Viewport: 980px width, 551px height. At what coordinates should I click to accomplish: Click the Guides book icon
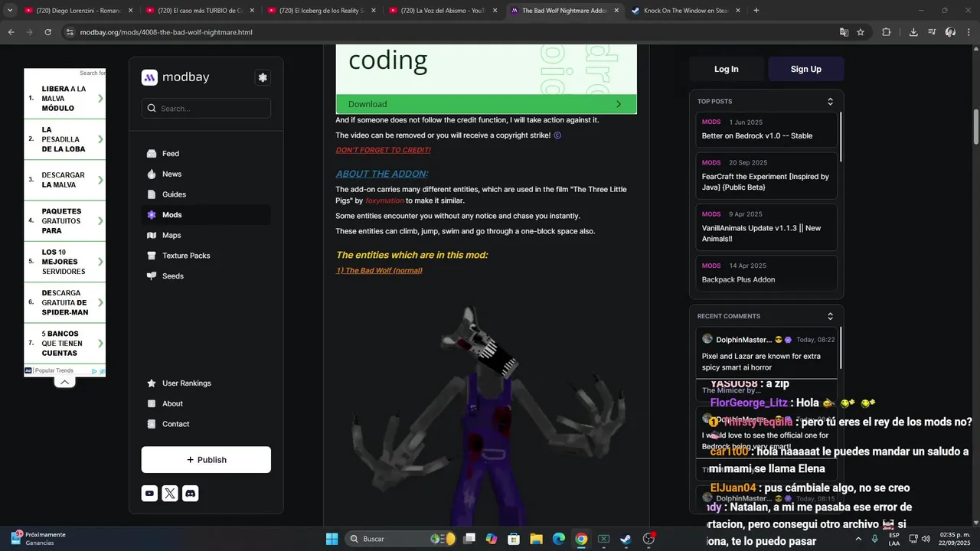[x=152, y=194]
